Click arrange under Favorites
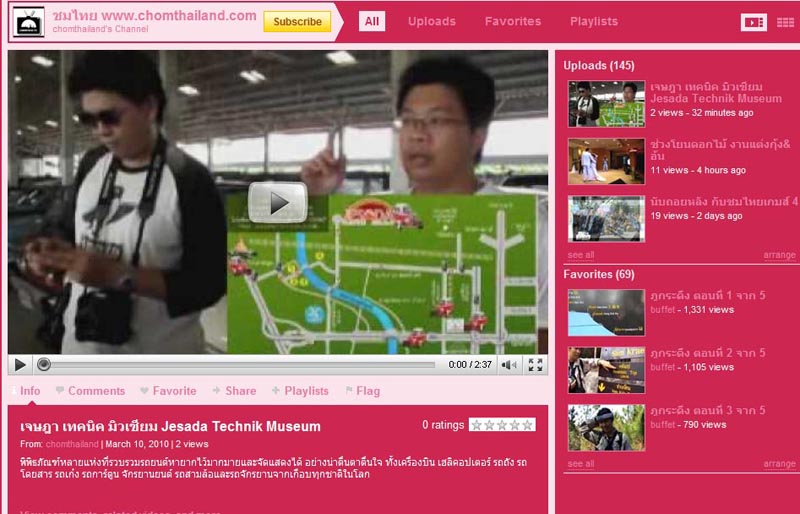 pyautogui.click(x=779, y=464)
